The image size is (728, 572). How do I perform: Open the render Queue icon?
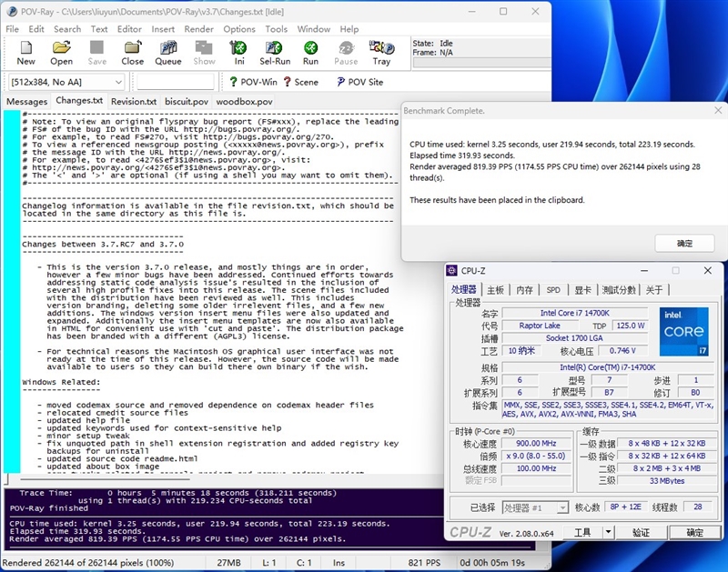pyautogui.click(x=168, y=53)
